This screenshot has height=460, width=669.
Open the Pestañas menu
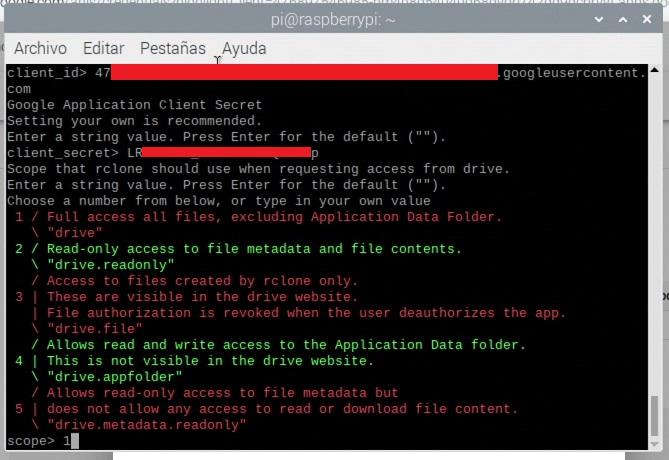(173, 48)
